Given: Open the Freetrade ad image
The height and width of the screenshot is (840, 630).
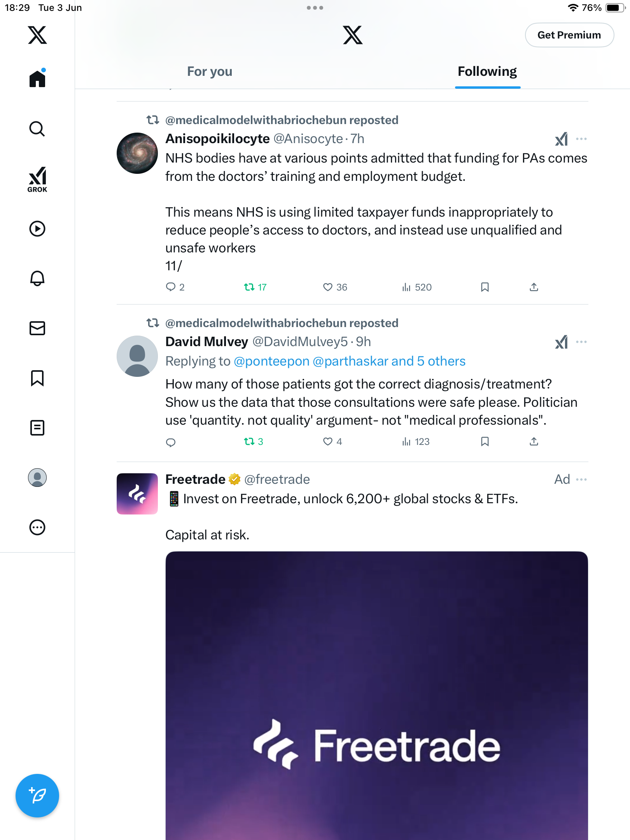Looking at the screenshot, I should 376,695.
